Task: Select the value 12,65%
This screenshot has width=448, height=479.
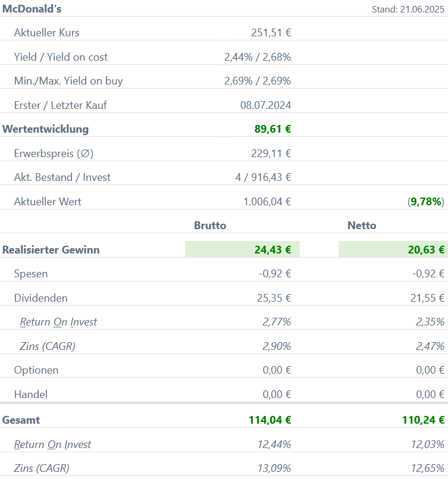Action: click(x=428, y=469)
